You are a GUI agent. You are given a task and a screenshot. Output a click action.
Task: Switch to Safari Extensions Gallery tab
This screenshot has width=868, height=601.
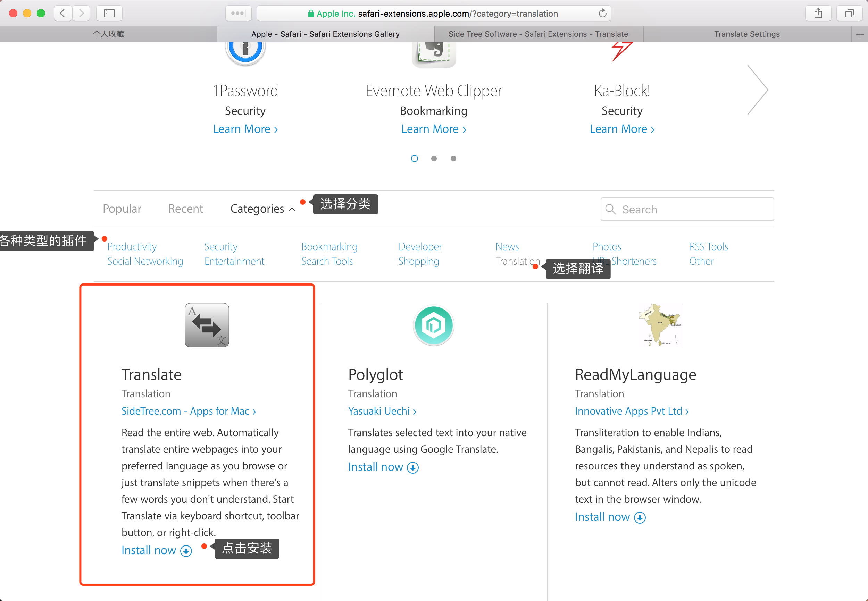click(x=326, y=34)
